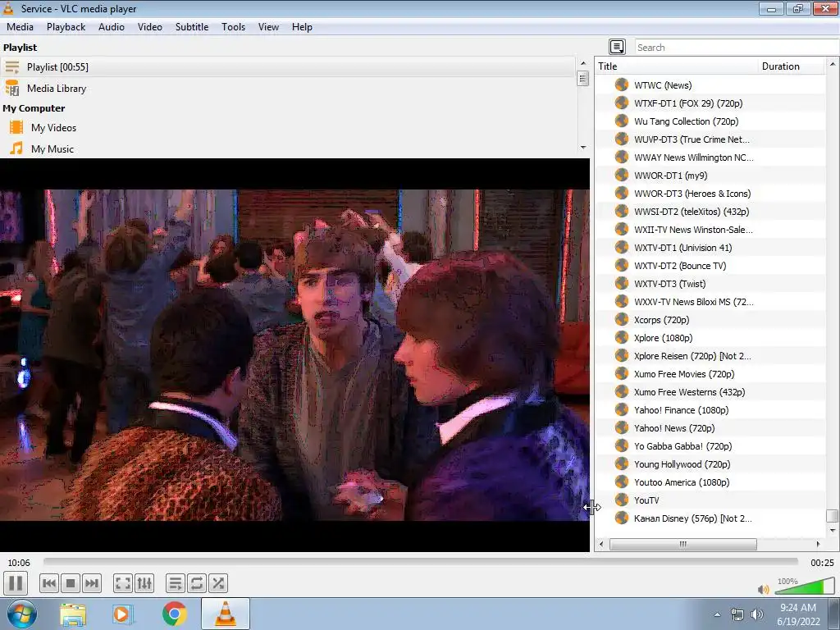Toggle fullscreen video mode
Image resolution: width=840 pixels, height=630 pixels.
[x=123, y=583]
